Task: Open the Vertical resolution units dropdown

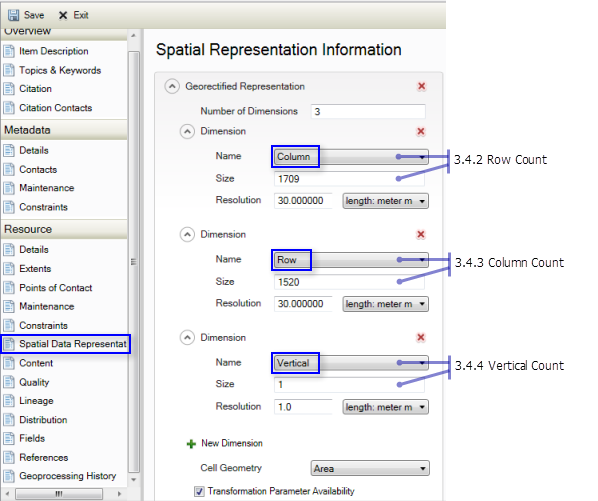Action: 386,407
